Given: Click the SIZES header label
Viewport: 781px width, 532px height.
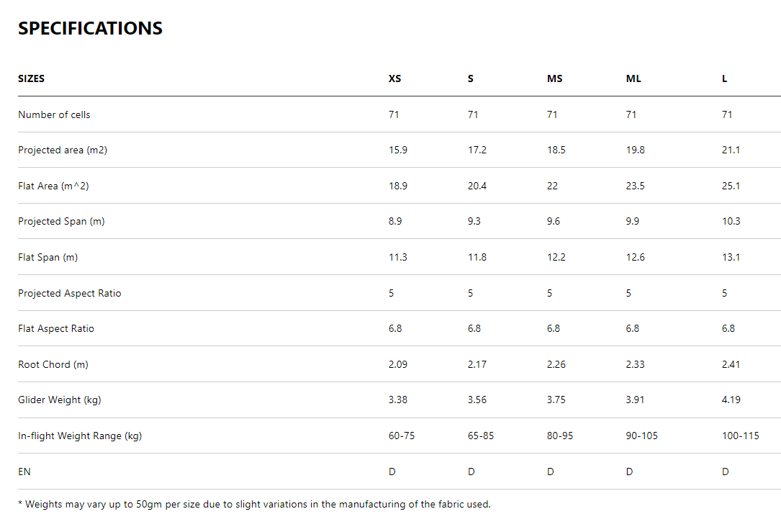Looking at the screenshot, I should [31, 78].
